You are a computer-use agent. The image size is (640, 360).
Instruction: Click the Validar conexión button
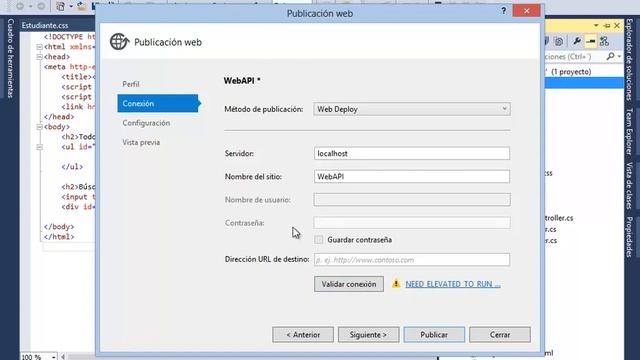tap(349, 284)
